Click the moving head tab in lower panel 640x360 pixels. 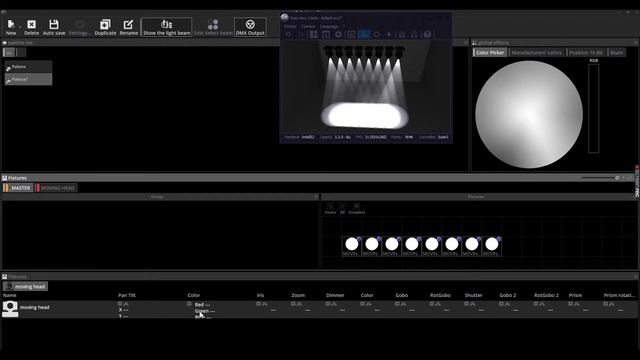(x=25, y=287)
